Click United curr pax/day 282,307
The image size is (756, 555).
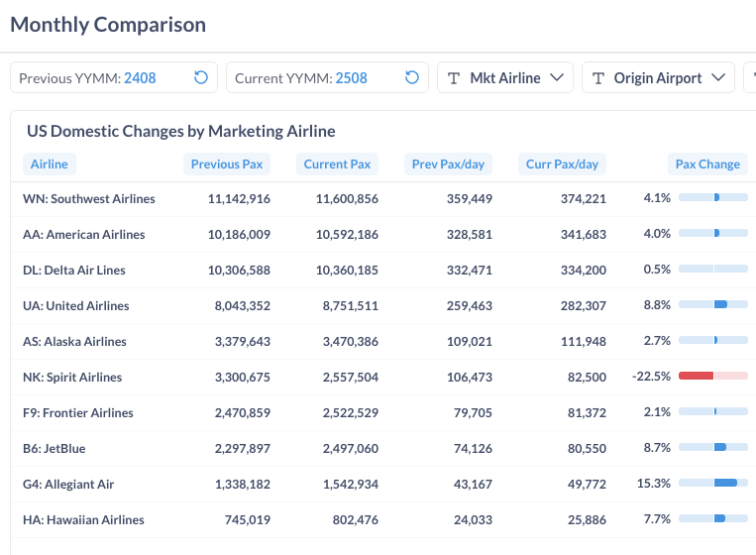584,305
